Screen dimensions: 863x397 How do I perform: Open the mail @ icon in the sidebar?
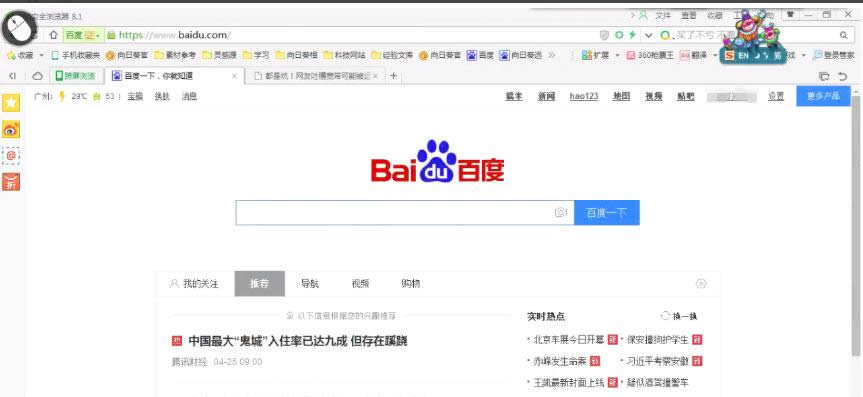coord(11,156)
